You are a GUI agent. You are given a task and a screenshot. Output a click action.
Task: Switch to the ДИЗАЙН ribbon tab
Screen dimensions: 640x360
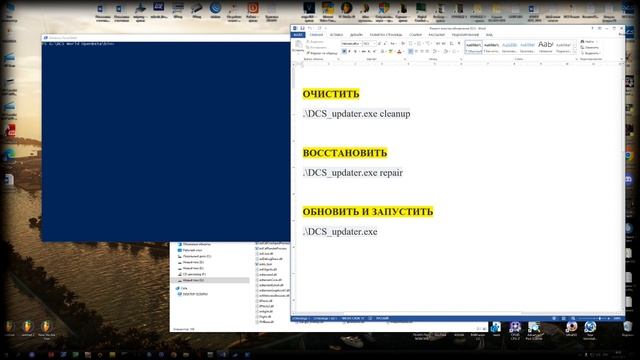tap(356, 35)
